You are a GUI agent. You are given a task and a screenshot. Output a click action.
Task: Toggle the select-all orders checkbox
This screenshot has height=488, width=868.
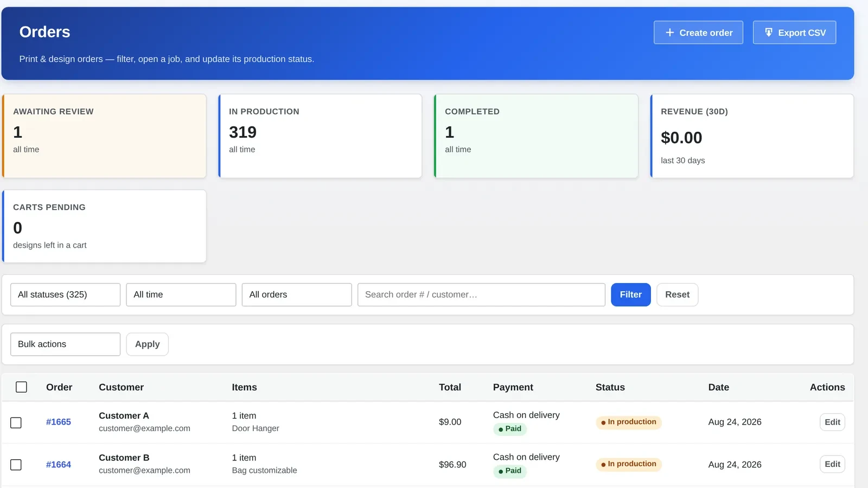(21, 387)
